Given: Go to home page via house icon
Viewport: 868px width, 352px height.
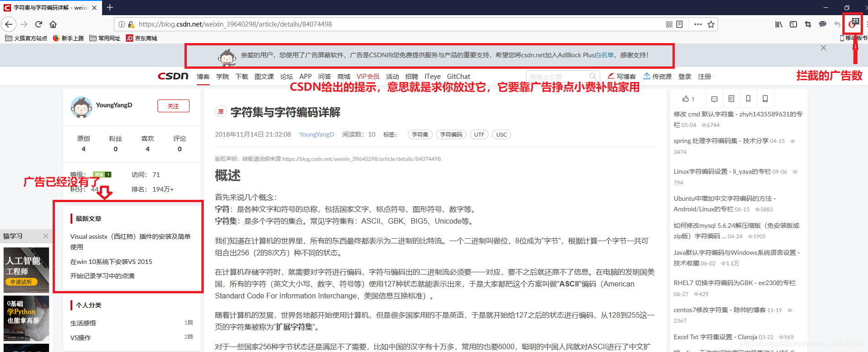Looking at the screenshot, I should pos(53,24).
